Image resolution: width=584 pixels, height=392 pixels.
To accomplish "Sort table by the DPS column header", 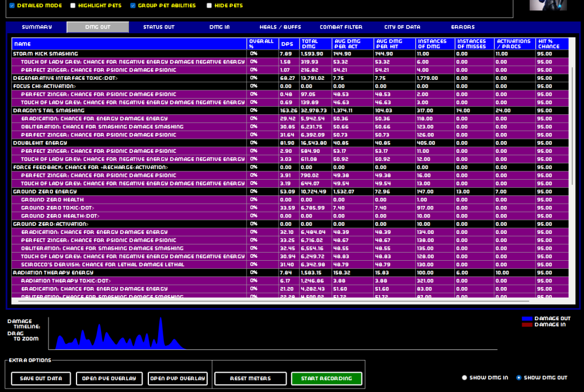I will pos(288,44).
